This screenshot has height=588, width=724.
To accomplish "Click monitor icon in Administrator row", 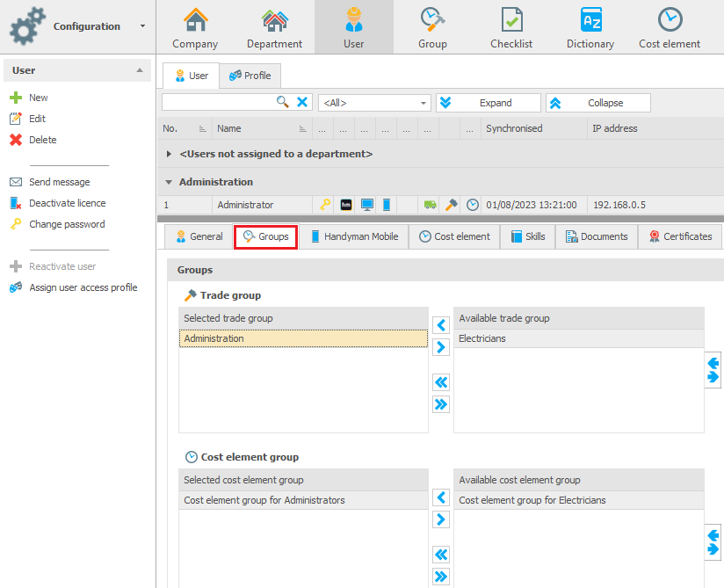I will [x=367, y=205].
